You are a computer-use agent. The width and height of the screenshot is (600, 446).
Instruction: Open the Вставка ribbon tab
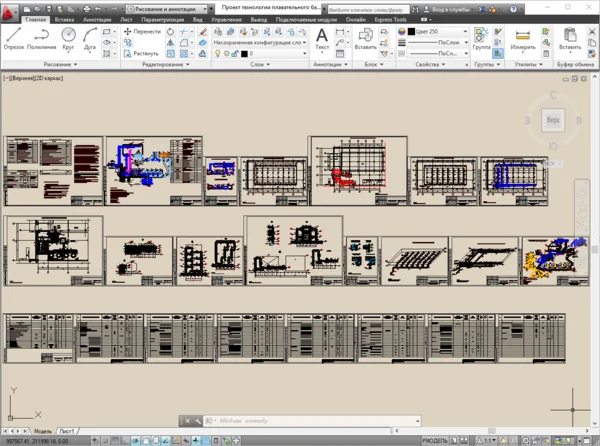pyautogui.click(x=64, y=20)
